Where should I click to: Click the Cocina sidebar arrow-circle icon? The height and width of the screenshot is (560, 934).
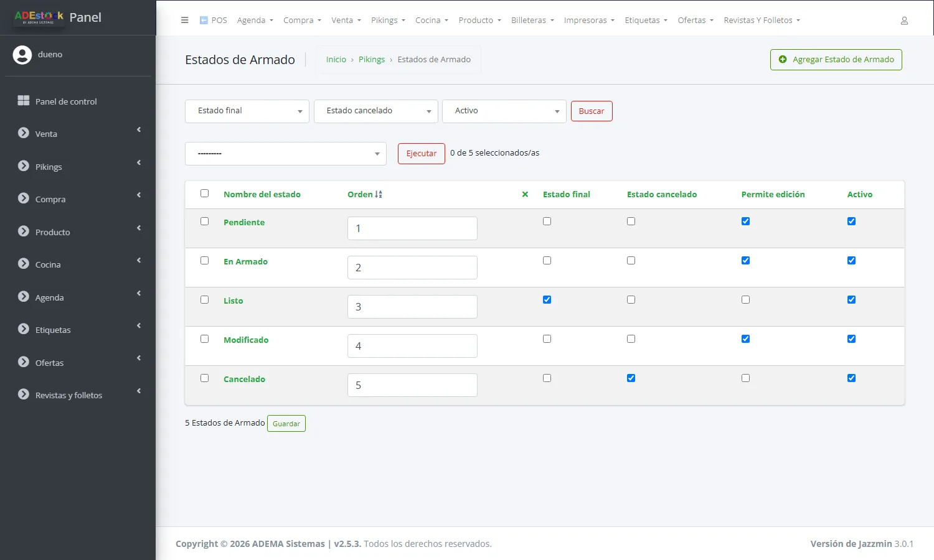click(x=24, y=264)
